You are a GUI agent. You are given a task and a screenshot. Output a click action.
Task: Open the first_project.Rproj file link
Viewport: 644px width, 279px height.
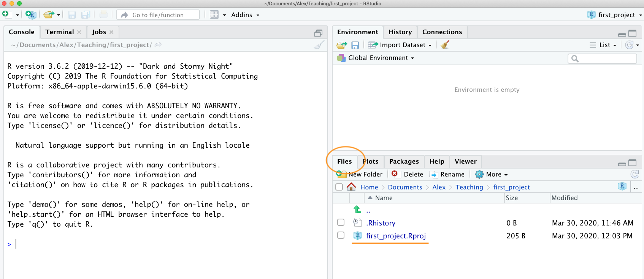[396, 236]
